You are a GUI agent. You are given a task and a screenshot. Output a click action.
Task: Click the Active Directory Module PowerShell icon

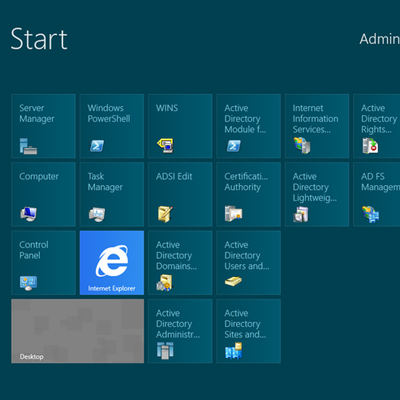pyautogui.click(x=233, y=146)
